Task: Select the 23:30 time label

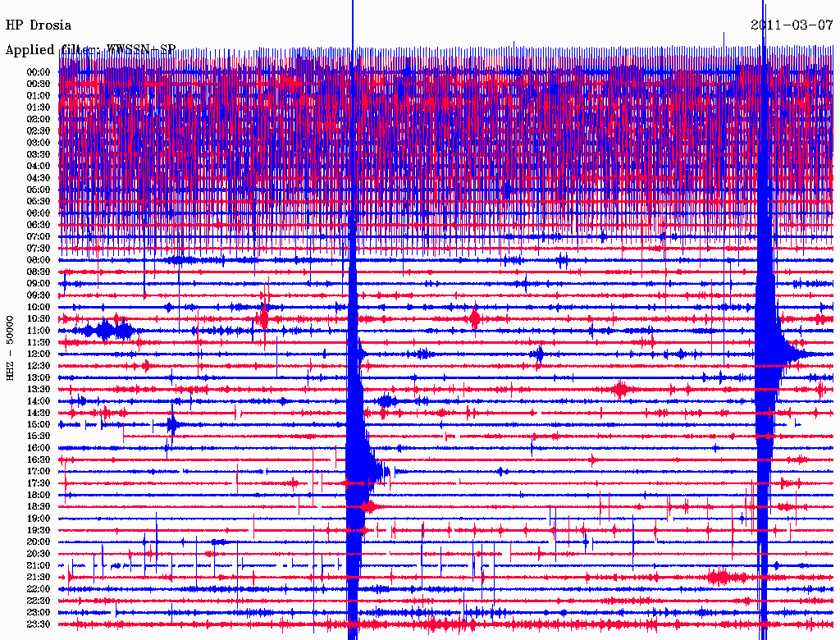Action: pos(39,624)
